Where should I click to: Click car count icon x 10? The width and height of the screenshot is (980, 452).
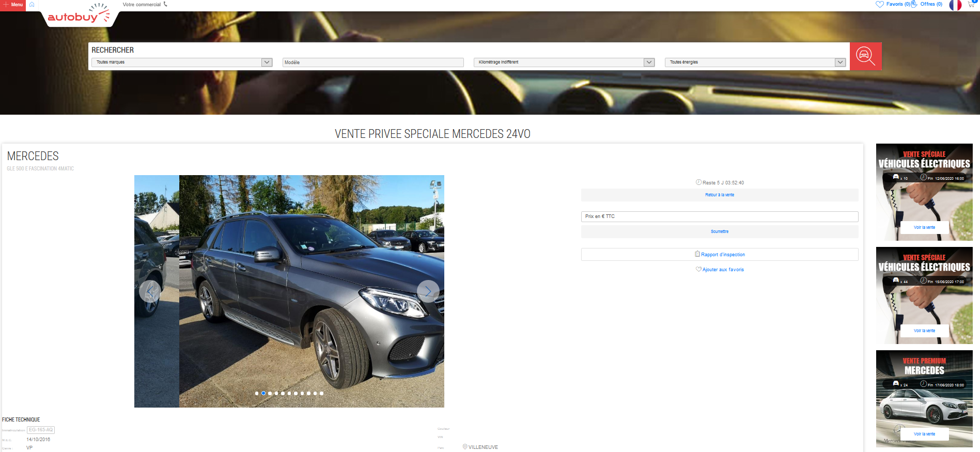(896, 177)
